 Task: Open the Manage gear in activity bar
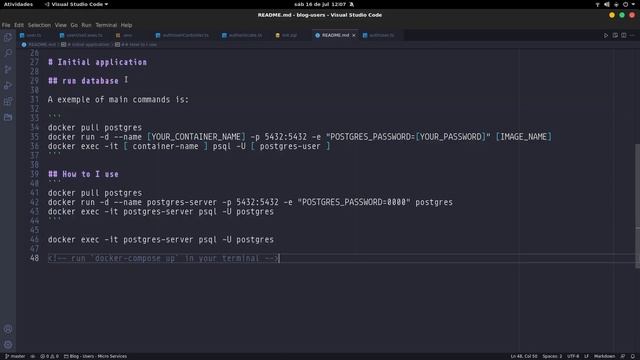pos(8,345)
